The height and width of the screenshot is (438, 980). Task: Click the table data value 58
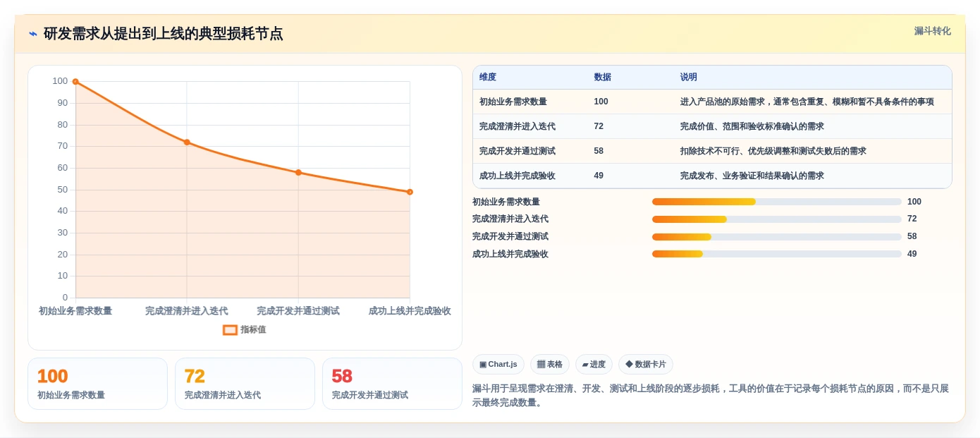[x=599, y=151]
